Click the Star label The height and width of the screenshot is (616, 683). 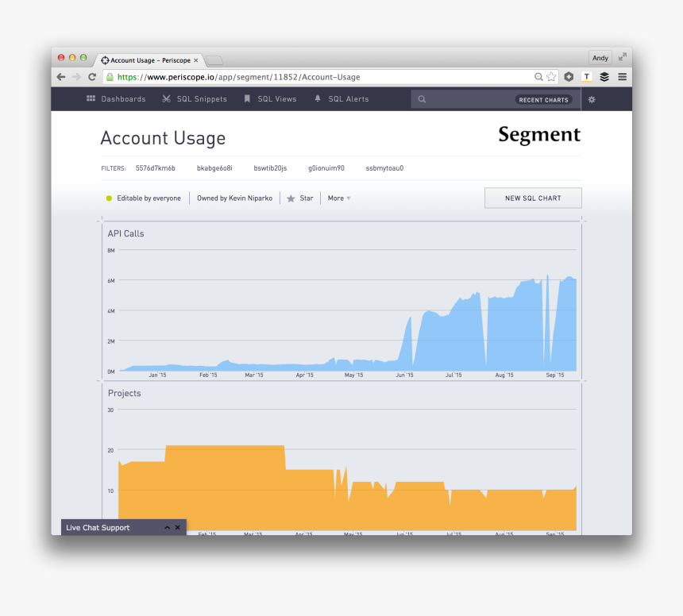tap(307, 198)
